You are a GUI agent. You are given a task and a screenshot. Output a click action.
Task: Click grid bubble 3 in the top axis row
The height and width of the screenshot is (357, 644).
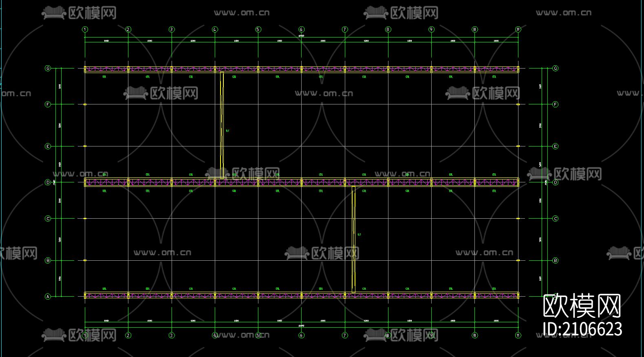[171, 29]
